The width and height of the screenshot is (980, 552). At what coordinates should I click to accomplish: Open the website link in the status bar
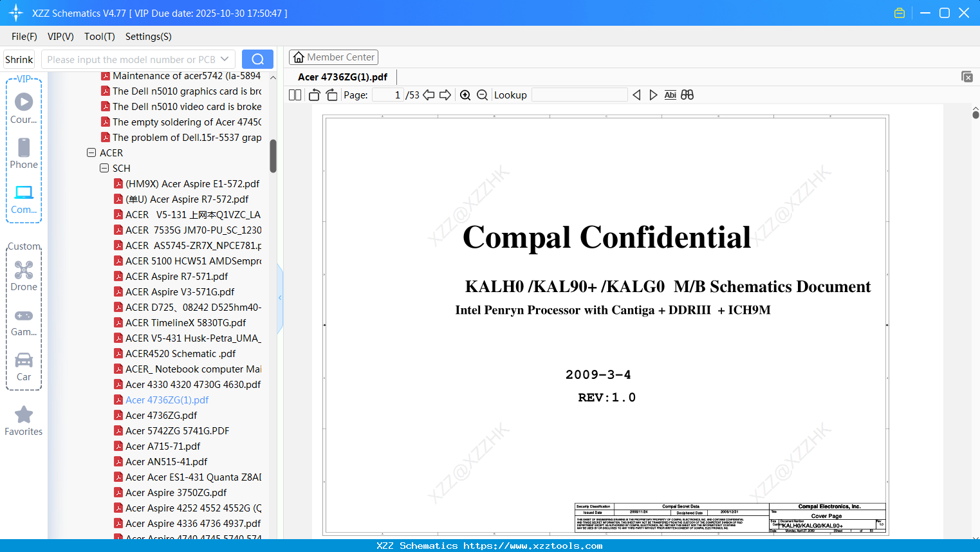(x=533, y=546)
